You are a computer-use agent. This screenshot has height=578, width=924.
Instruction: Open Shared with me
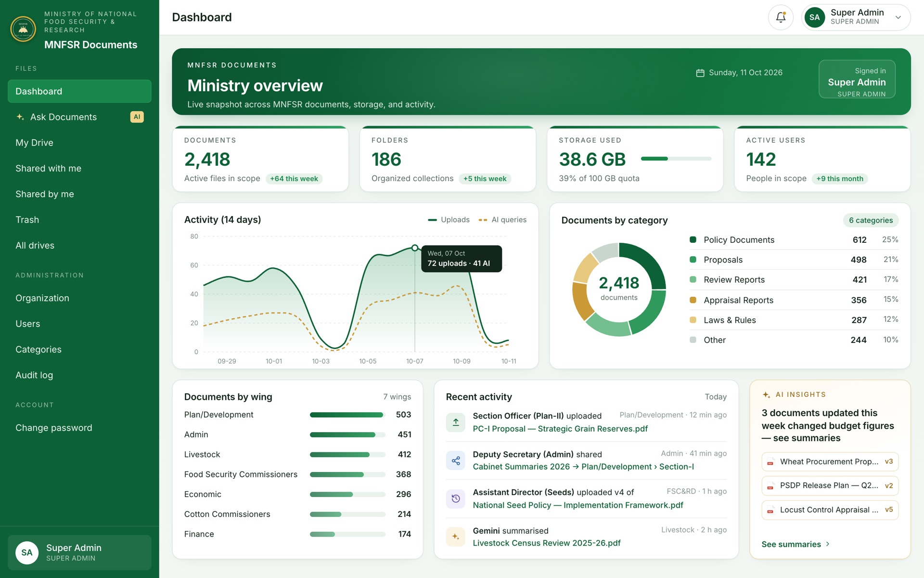coord(79,168)
